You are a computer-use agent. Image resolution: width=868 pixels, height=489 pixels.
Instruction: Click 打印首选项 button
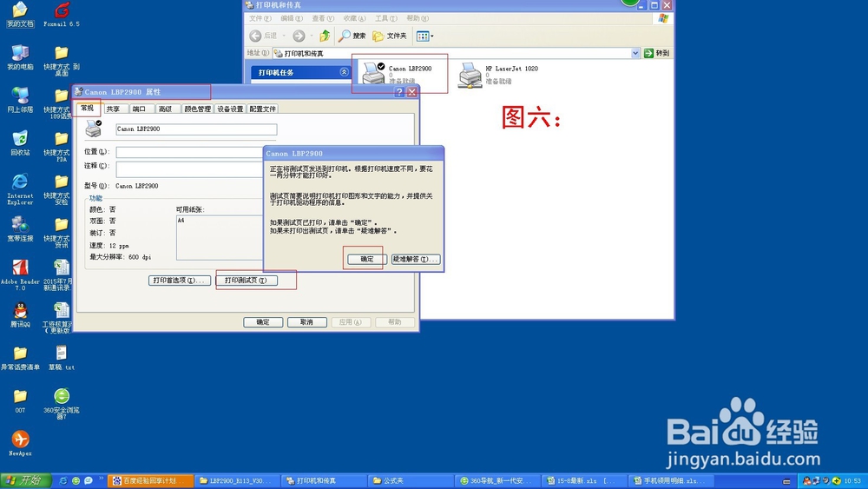click(180, 281)
